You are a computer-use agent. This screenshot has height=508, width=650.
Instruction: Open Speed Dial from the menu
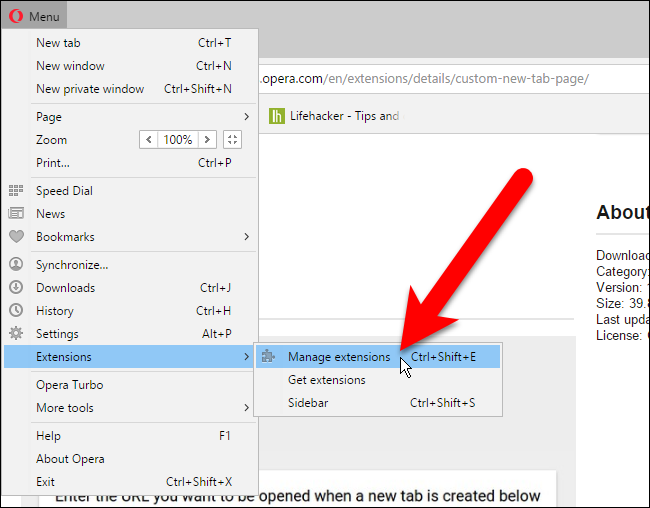(x=133, y=191)
